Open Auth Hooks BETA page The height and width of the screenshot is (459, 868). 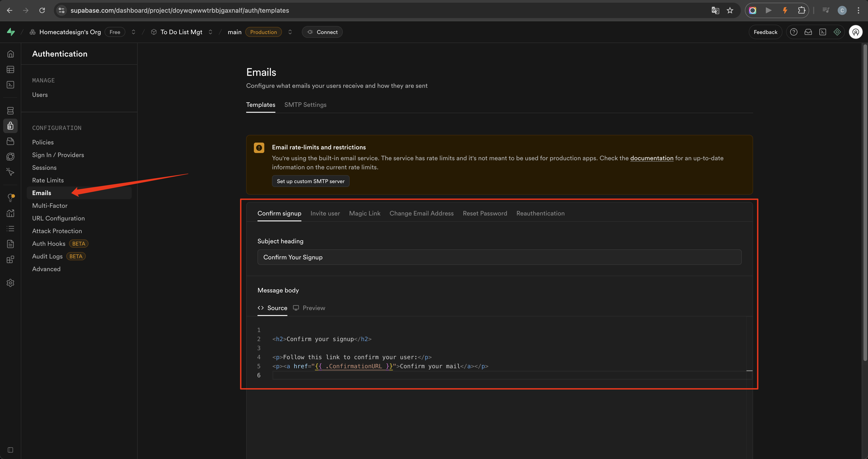pos(60,244)
